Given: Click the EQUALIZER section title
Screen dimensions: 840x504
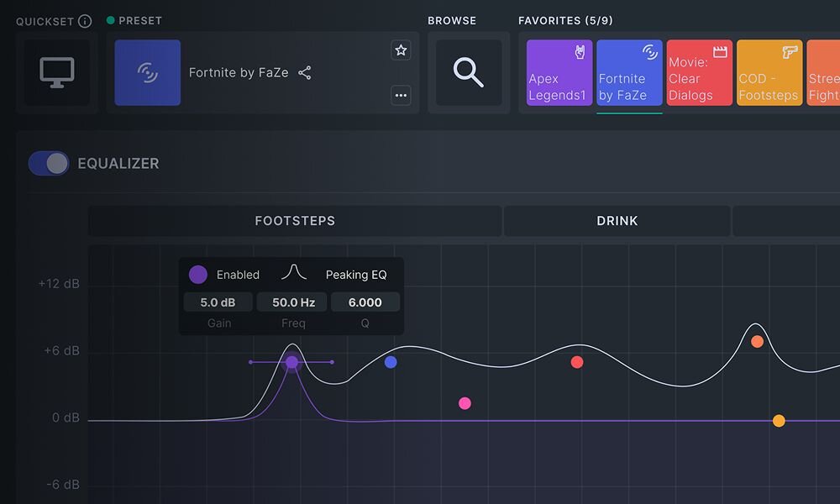Looking at the screenshot, I should [x=118, y=163].
